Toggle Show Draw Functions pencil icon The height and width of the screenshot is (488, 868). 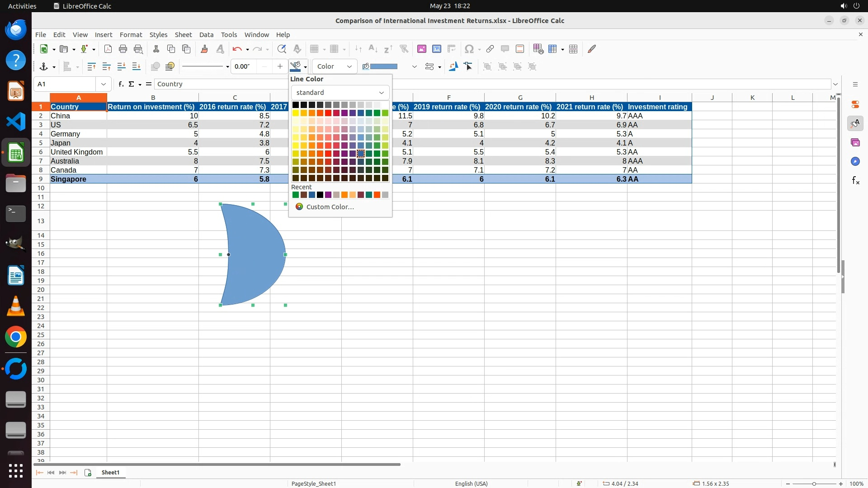[592, 49]
